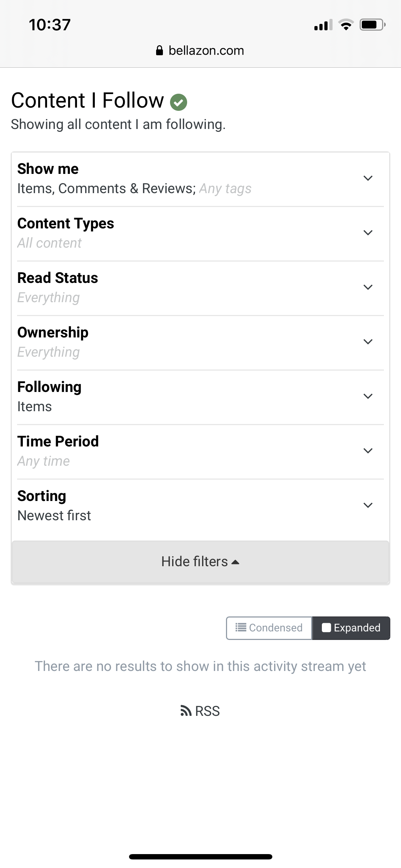Expand the Read Status chevron
Image resolution: width=401 pixels, height=868 pixels.
pyautogui.click(x=368, y=287)
